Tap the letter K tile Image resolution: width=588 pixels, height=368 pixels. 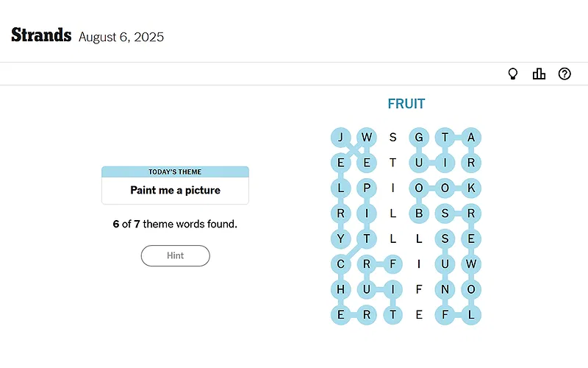click(471, 188)
